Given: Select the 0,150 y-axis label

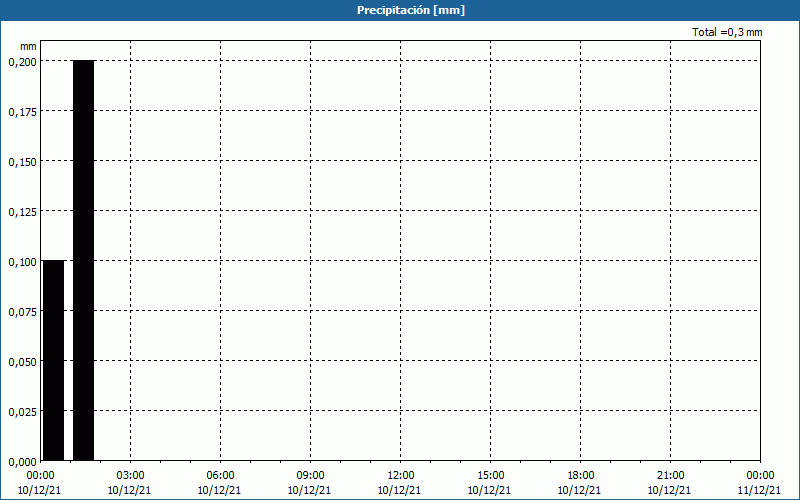Looking at the screenshot, I should 22,161.
